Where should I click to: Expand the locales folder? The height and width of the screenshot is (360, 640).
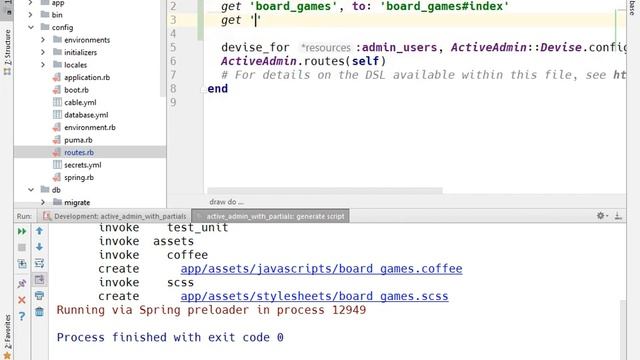[43, 64]
